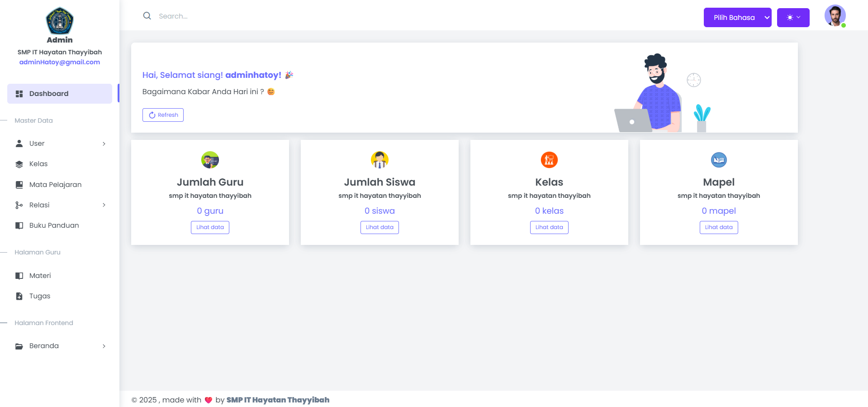Screen dimensions: 868x407
Task: Select Dashboard in the sidebar
Action: 60,94
